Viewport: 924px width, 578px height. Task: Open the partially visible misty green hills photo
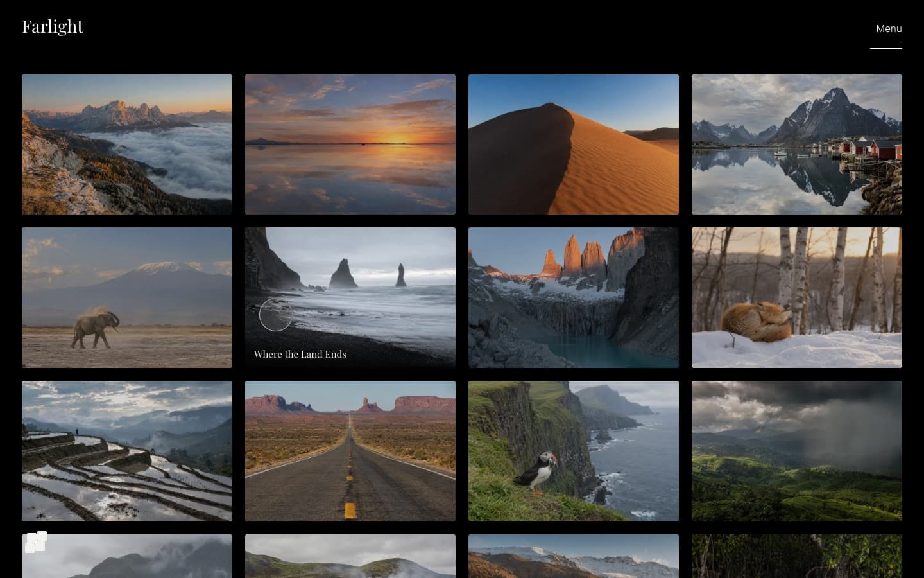point(350,556)
